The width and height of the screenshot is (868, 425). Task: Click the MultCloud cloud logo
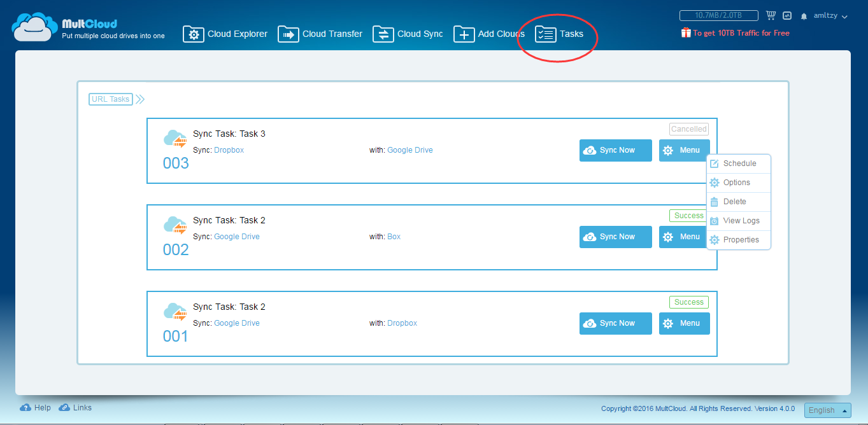pos(34,27)
